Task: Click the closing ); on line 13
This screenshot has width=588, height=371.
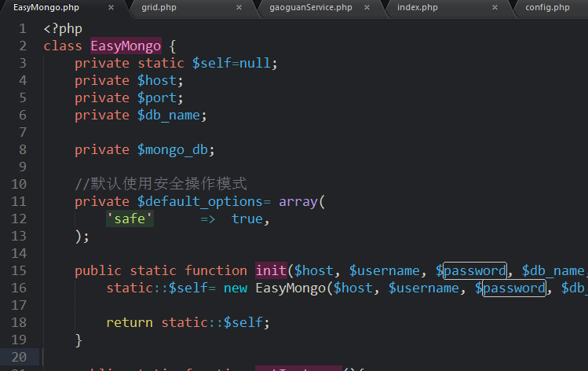Action: [x=82, y=237]
